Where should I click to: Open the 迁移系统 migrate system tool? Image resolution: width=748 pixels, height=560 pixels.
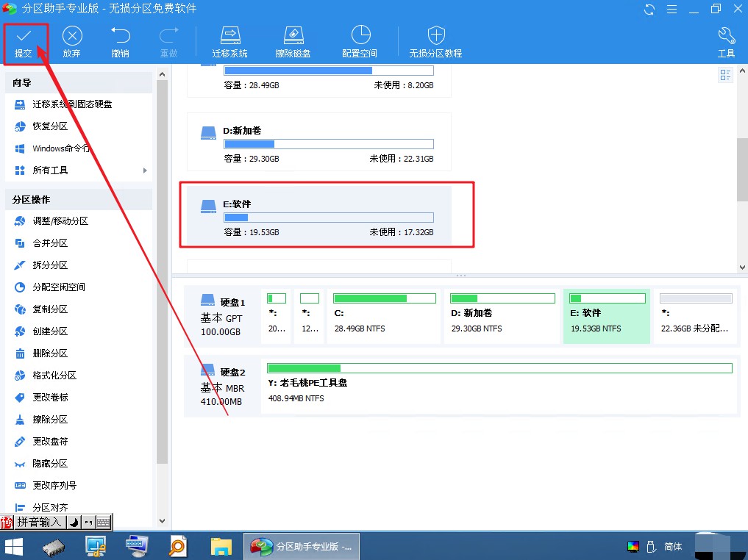(230, 43)
